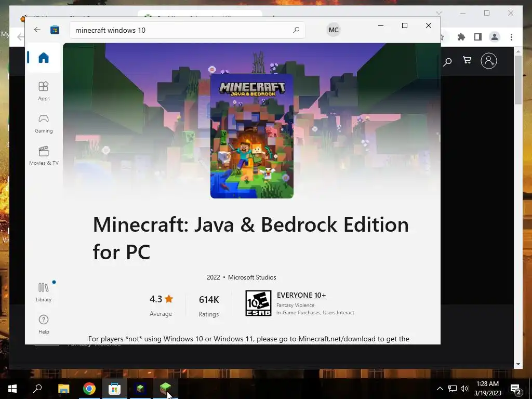Click the Microsoft Studios publisher text
Image resolution: width=532 pixels, height=399 pixels.
point(252,277)
